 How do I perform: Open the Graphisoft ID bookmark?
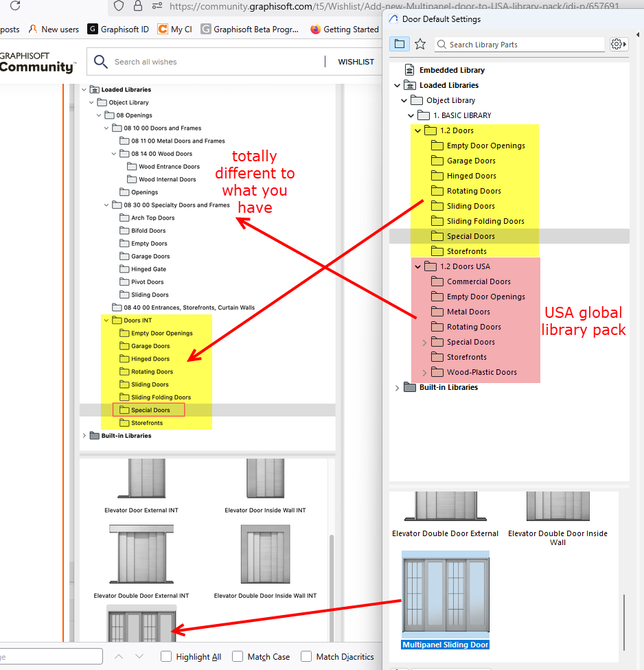118,29
